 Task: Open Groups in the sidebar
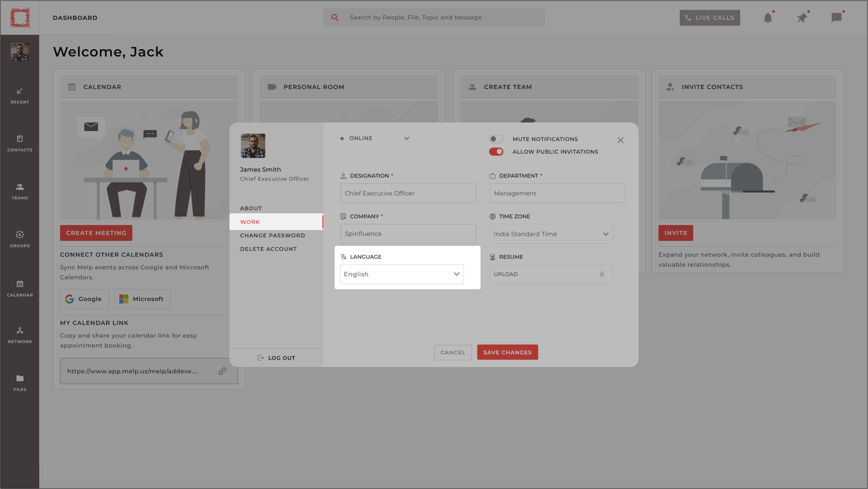click(20, 240)
